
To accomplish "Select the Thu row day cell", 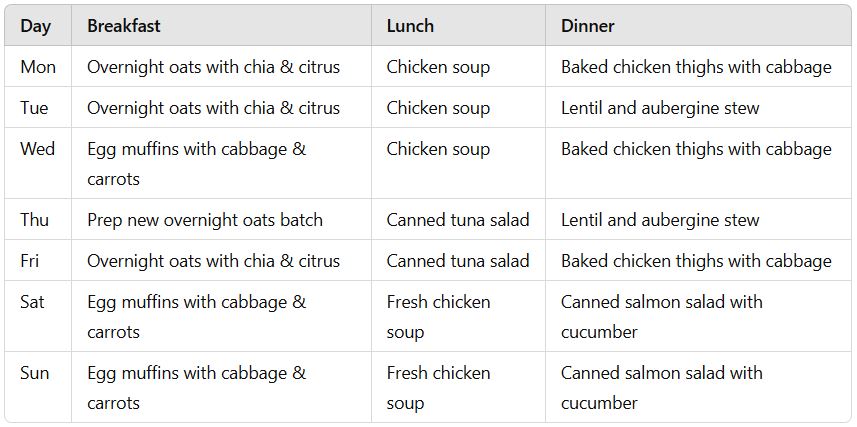I will [x=35, y=220].
